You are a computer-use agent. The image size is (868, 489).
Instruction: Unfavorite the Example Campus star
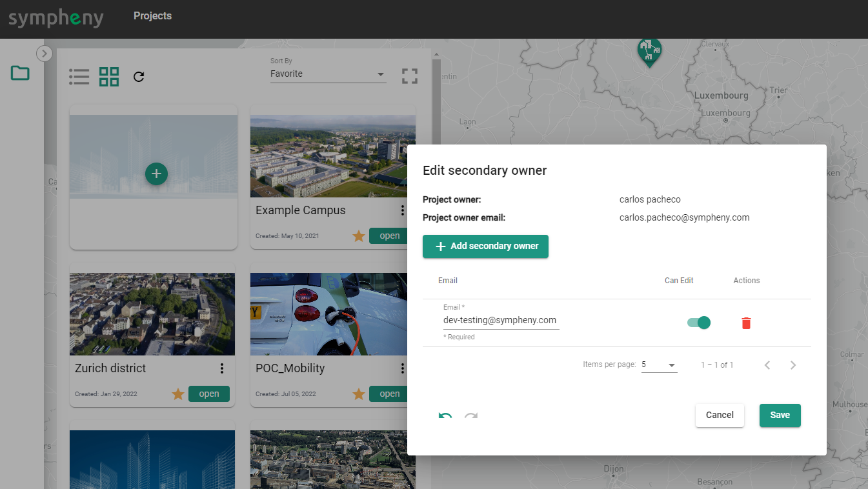click(x=359, y=236)
